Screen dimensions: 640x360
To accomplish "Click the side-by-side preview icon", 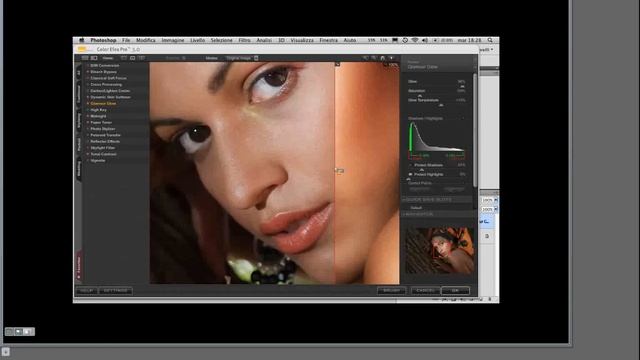I will coord(142,58).
